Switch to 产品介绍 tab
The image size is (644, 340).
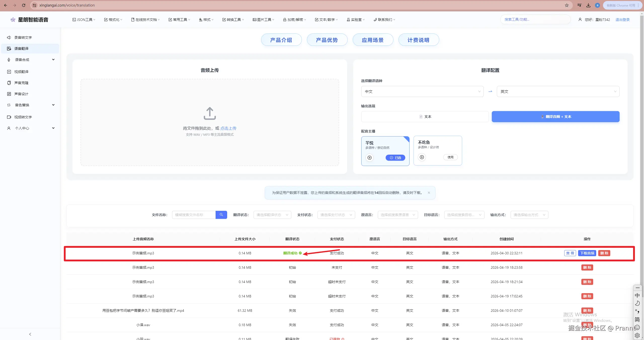click(281, 40)
